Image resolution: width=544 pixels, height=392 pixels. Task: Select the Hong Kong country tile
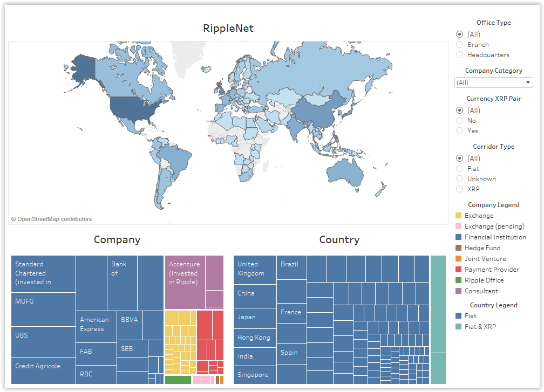(255, 338)
